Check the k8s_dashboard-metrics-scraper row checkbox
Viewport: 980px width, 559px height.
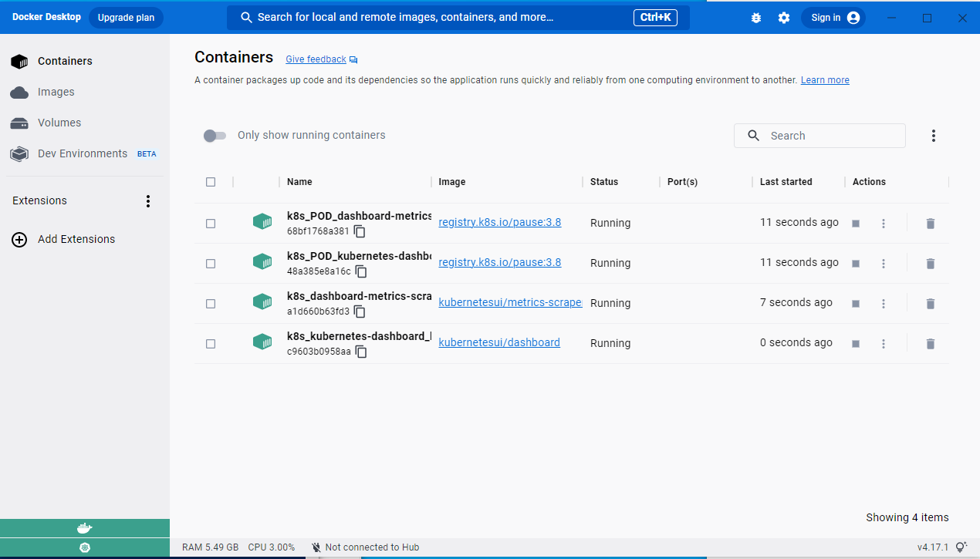211,303
